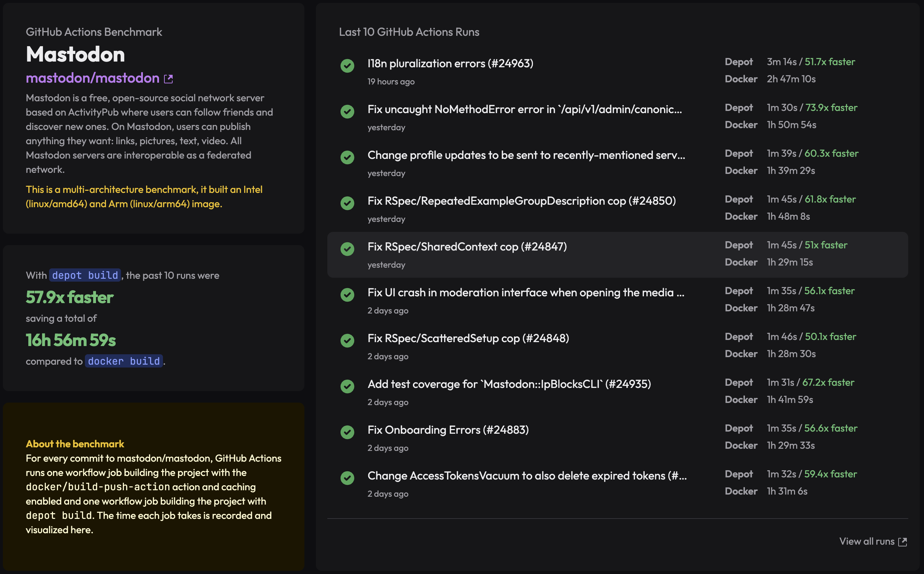Screen dimensions: 924x574
Task: Select the docker build code badge
Action: pos(124,361)
